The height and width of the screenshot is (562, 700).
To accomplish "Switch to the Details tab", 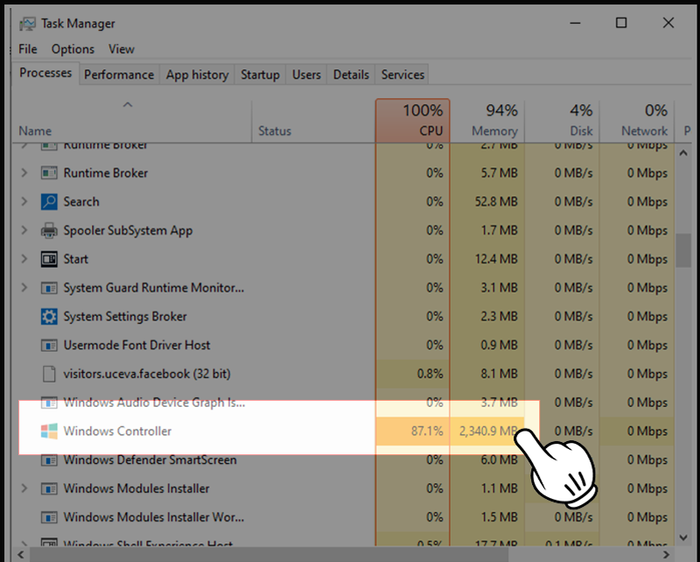I will 351,75.
